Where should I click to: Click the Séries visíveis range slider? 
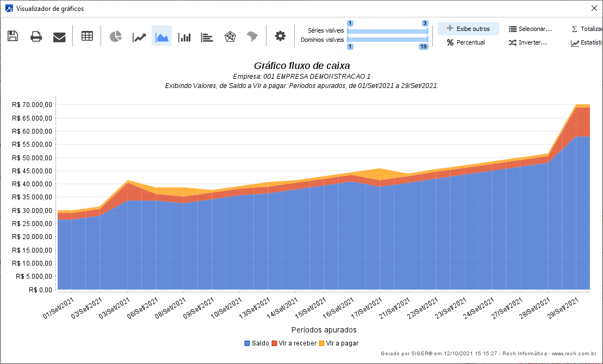coord(387,31)
